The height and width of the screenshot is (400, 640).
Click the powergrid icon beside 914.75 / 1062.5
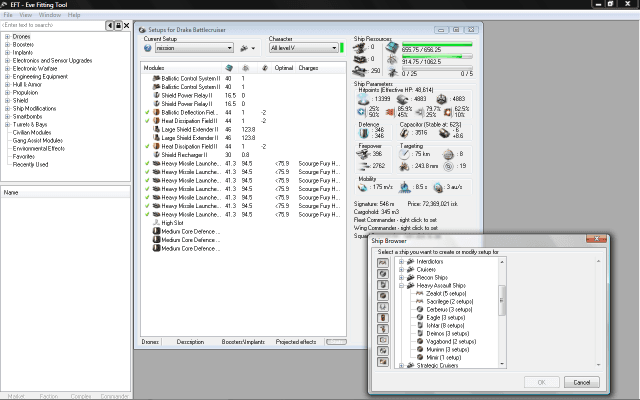[x=392, y=60]
